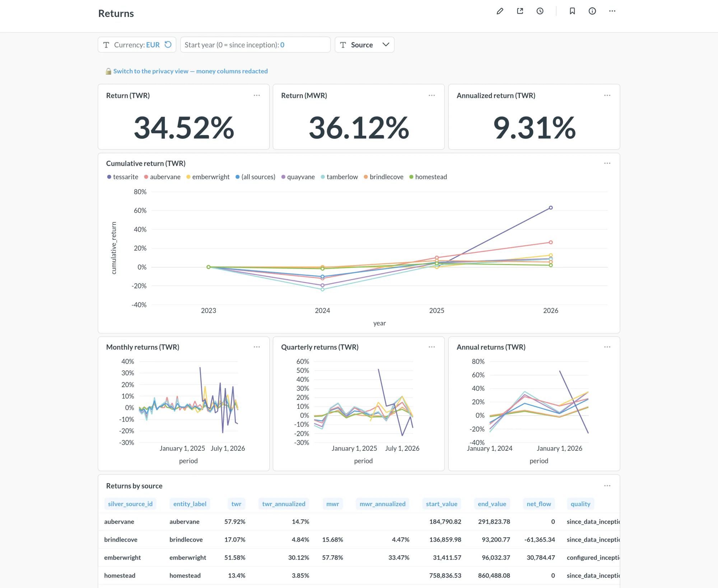Open Returns by source table menu
Screen dimensions: 718x588
tap(607, 486)
